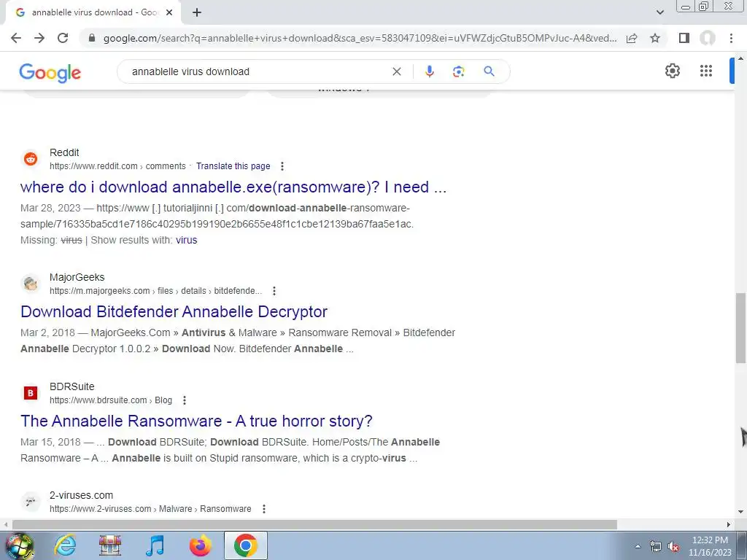
Task: Open Google apps grid
Action: pyautogui.click(x=706, y=71)
